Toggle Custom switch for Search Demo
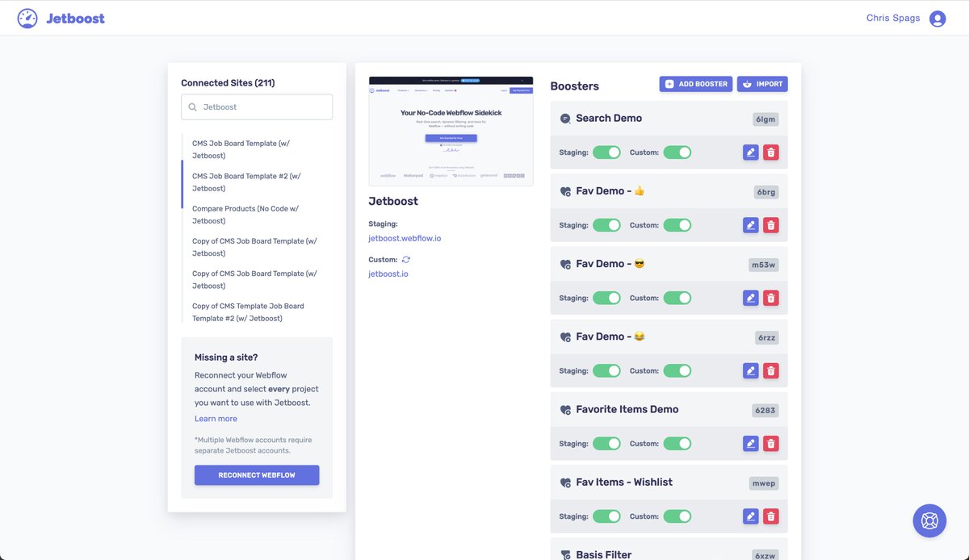The width and height of the screenshot is (969, 560). click(677, 152)
